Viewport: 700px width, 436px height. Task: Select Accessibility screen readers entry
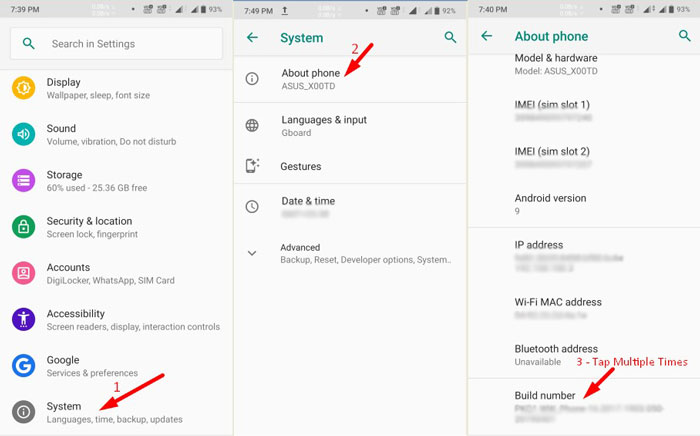pos(116,320)
